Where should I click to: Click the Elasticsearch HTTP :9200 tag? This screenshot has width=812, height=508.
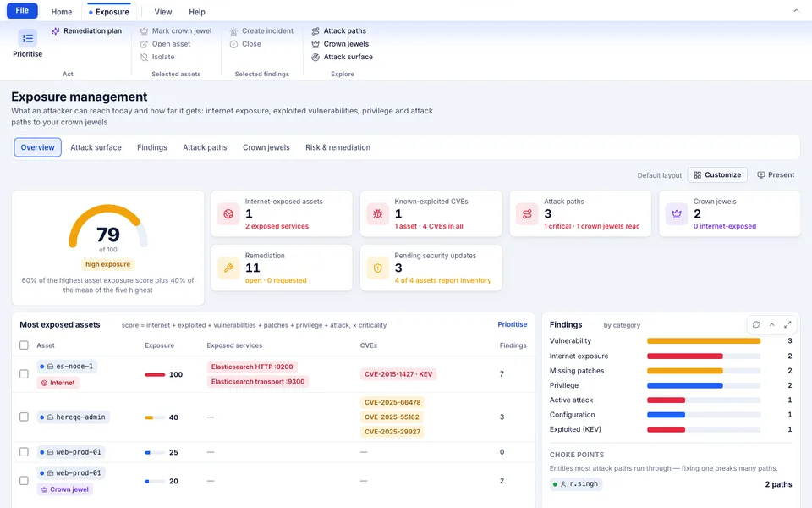(x=252, y=367)
